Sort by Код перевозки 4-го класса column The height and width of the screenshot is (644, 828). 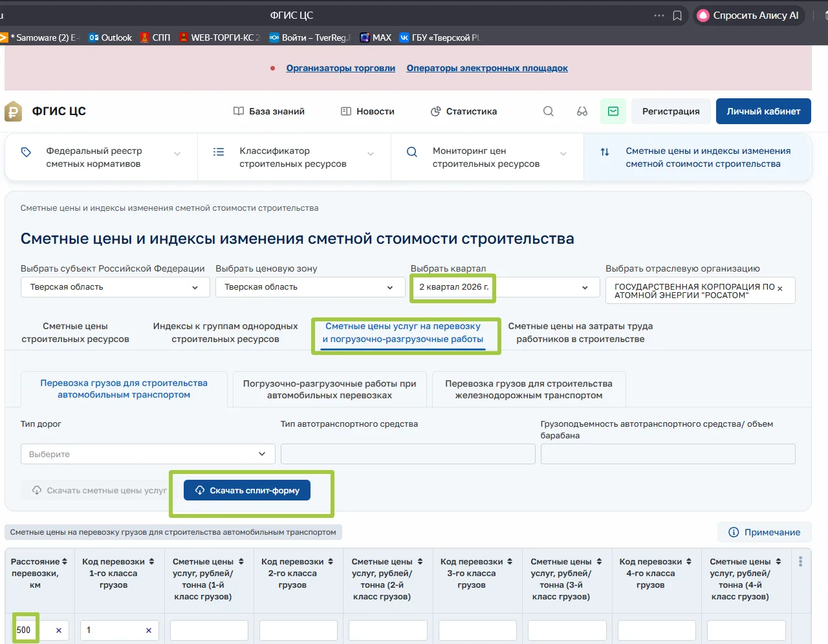coord(689,561)
